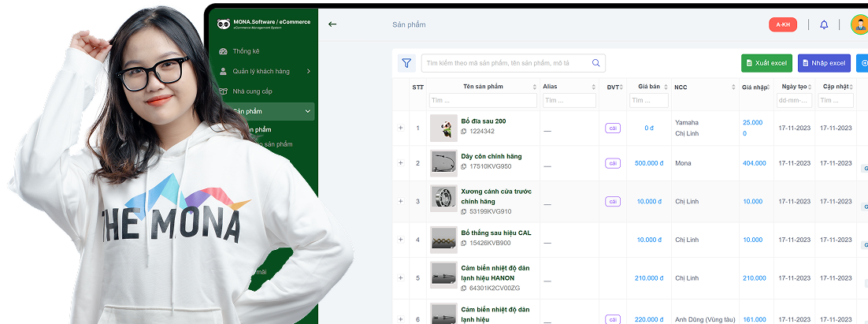
Task: Click the Xuất excel button
Action: point(766,63)
